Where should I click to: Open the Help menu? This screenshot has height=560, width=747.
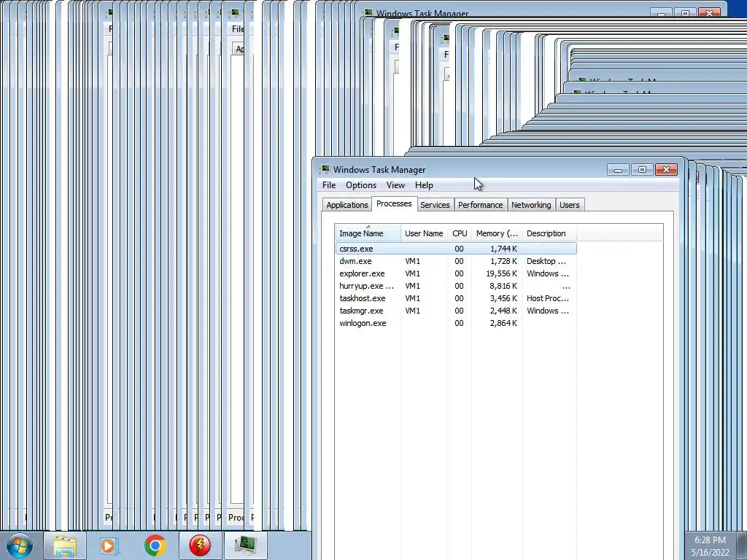click(x=424, y=185)
